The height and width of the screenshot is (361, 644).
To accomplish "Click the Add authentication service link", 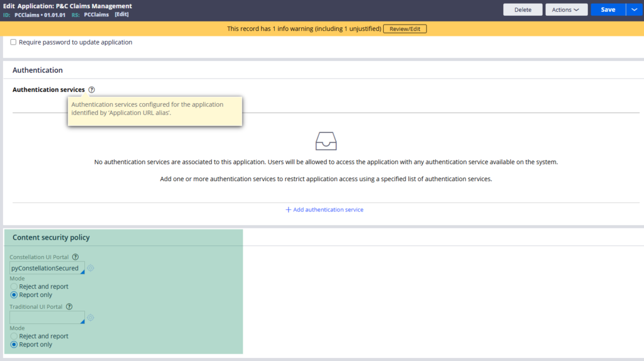I will pos(328,210).
